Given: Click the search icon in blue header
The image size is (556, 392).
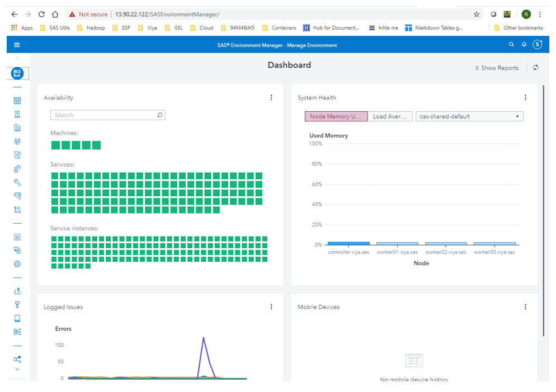Looking at the screenshot, I should point(511,45).
